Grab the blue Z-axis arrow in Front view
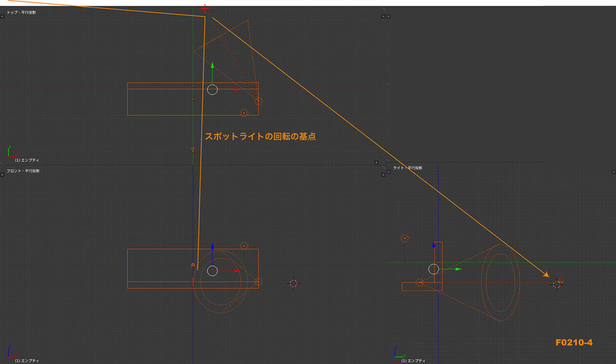 (213, 246)
